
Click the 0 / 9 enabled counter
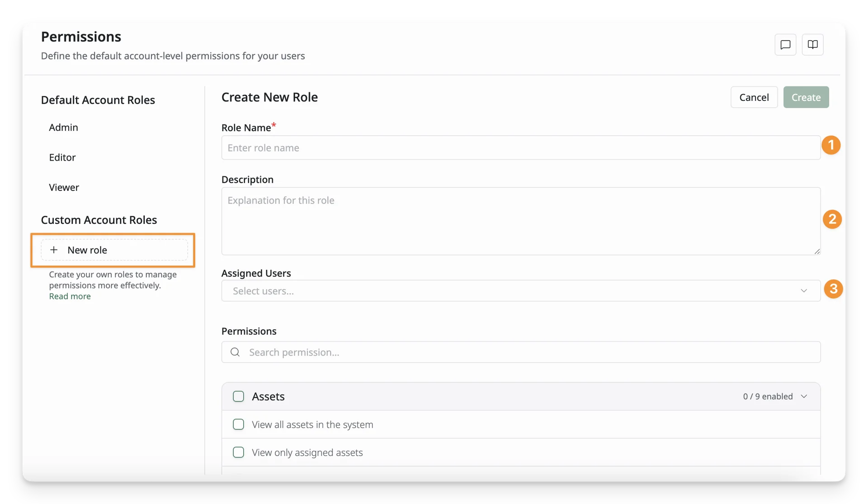click(x=768, y=396)
